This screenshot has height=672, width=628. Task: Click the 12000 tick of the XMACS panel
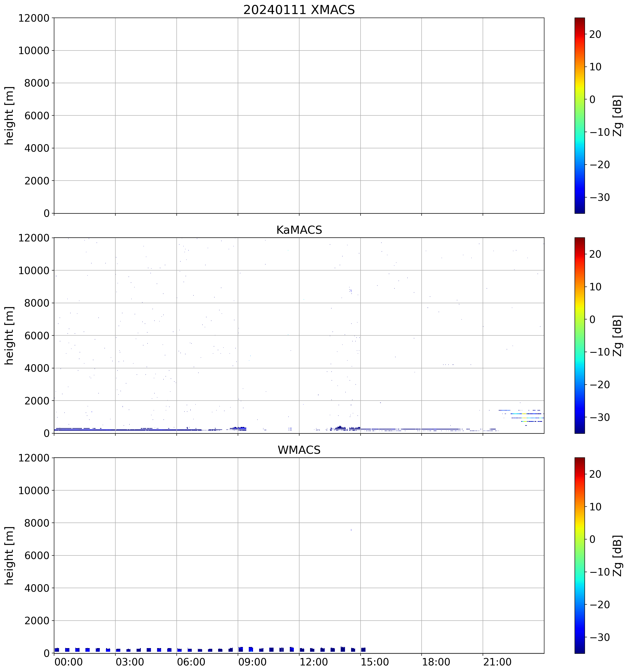coord(34,18)
